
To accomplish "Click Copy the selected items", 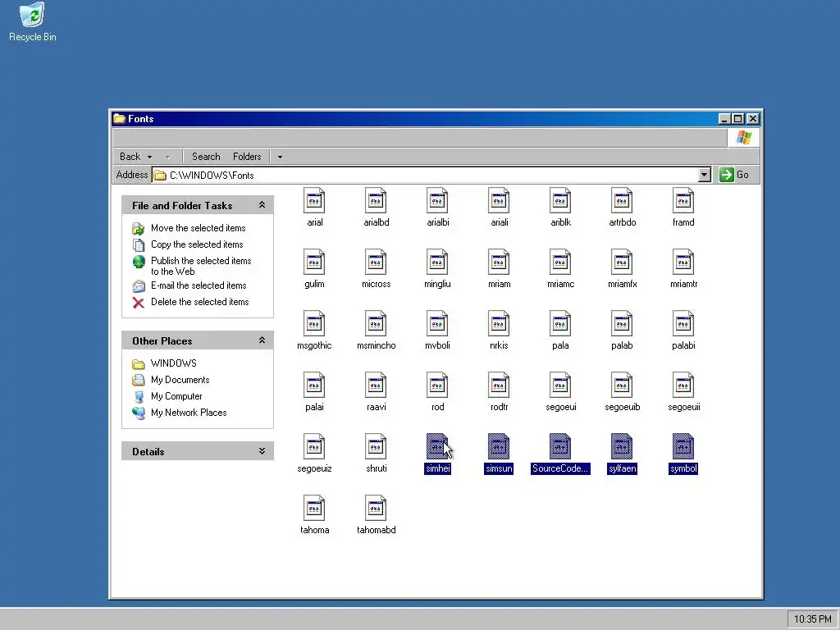I will pos(197,244).
